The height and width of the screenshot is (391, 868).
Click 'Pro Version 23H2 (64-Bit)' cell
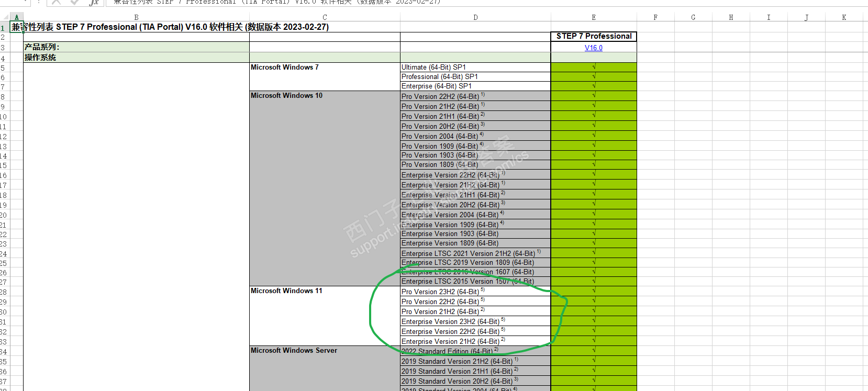coord(475,292)
